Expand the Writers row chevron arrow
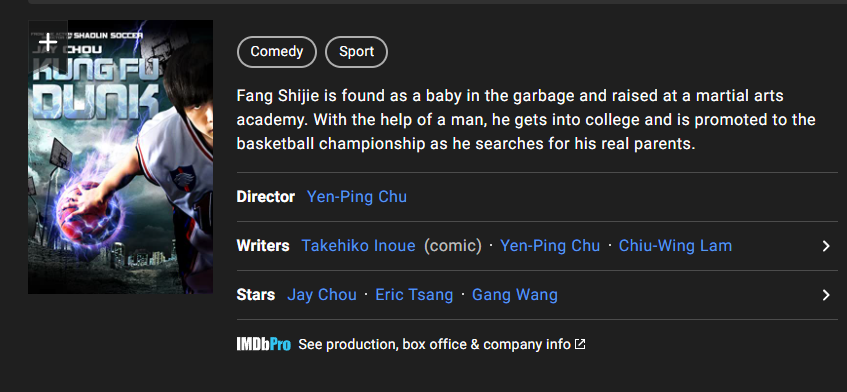The width and height of the screenshot is (847, 392). [x=826, y=246]
